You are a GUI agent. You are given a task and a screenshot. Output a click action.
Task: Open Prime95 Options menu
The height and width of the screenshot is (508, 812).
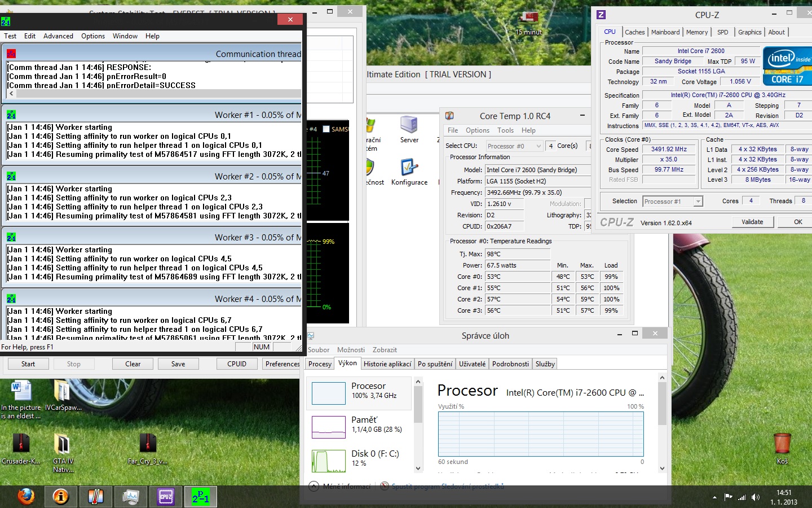click(93, 36)
